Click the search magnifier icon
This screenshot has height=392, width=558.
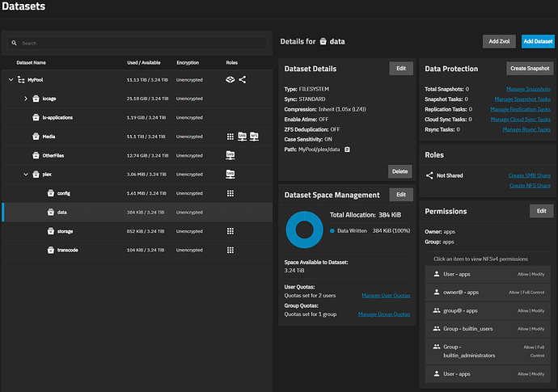14,43
